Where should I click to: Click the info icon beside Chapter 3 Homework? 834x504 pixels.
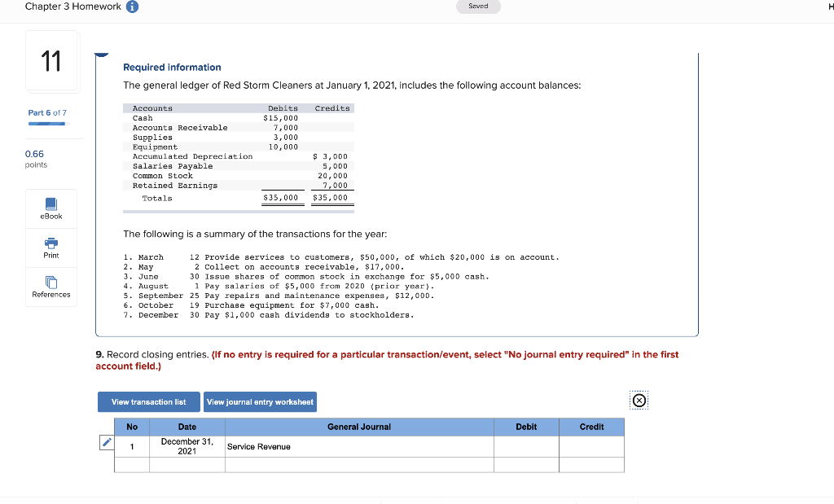(132, 7)
